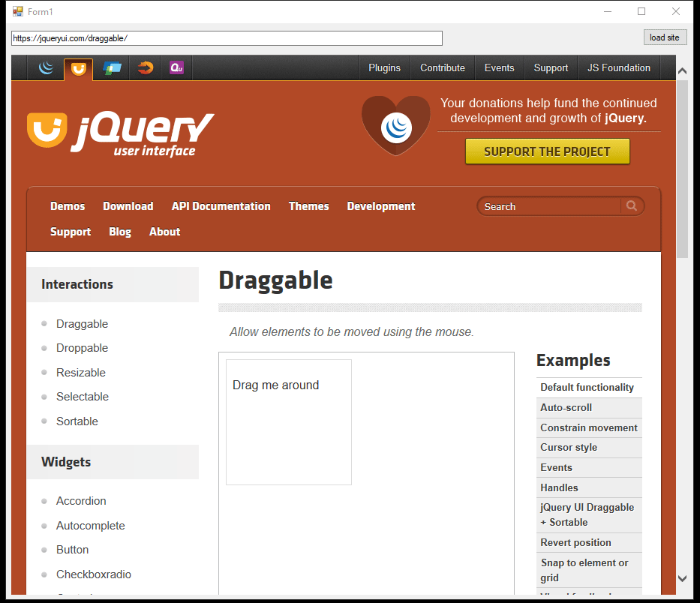Click the Sizzle brand icon
Screen dimensions: 700x603
[x=143, y=67]
